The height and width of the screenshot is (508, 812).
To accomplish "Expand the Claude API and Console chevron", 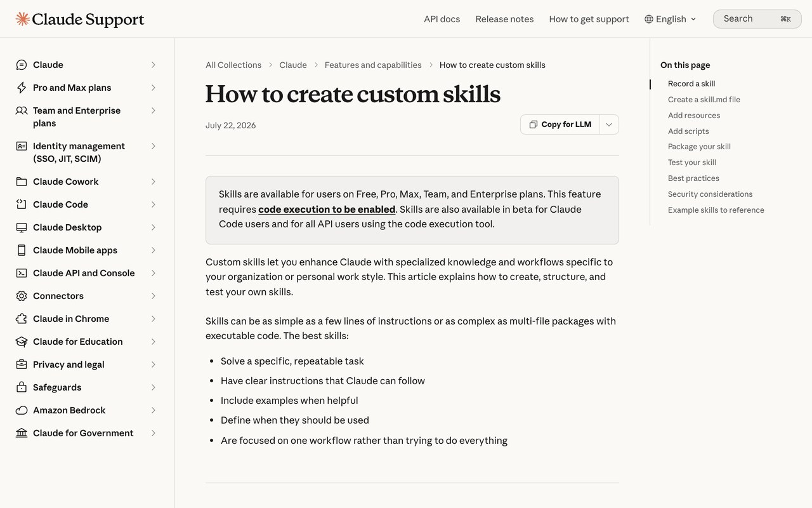I will click(x=154, y=273).
